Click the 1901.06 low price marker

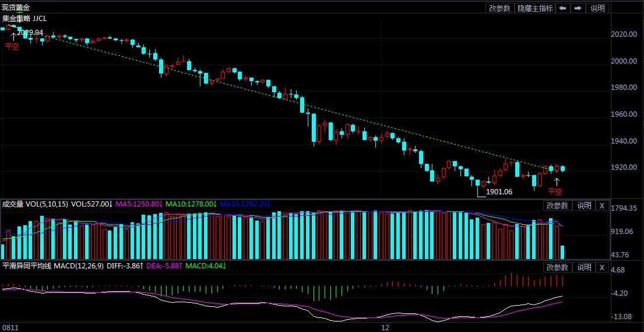click(499, 191)
